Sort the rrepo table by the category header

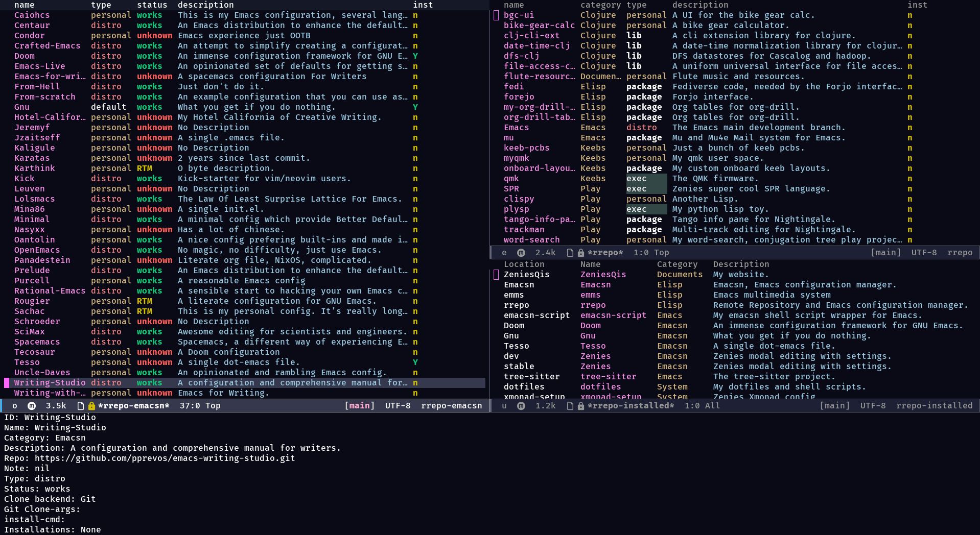[x=601, y=5]
